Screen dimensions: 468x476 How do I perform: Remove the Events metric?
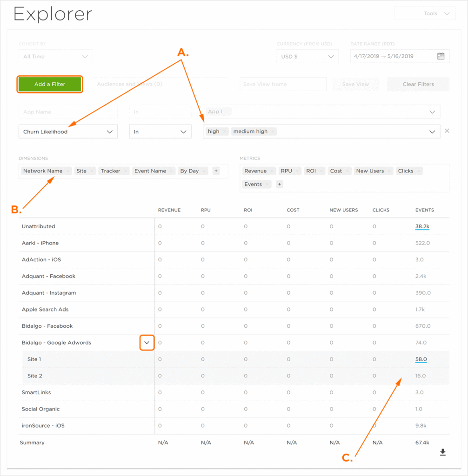point(267,185)
